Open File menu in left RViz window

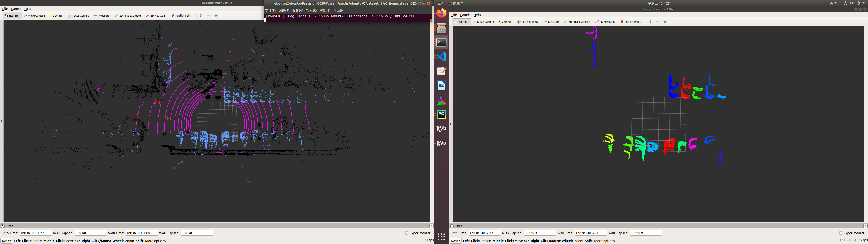tap(5, 9)
